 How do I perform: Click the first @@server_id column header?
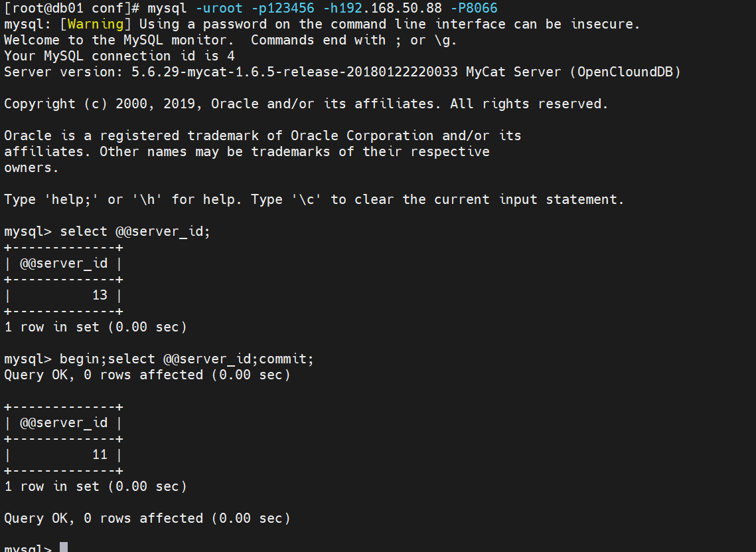pyautogui.click(x=64, y=264)
